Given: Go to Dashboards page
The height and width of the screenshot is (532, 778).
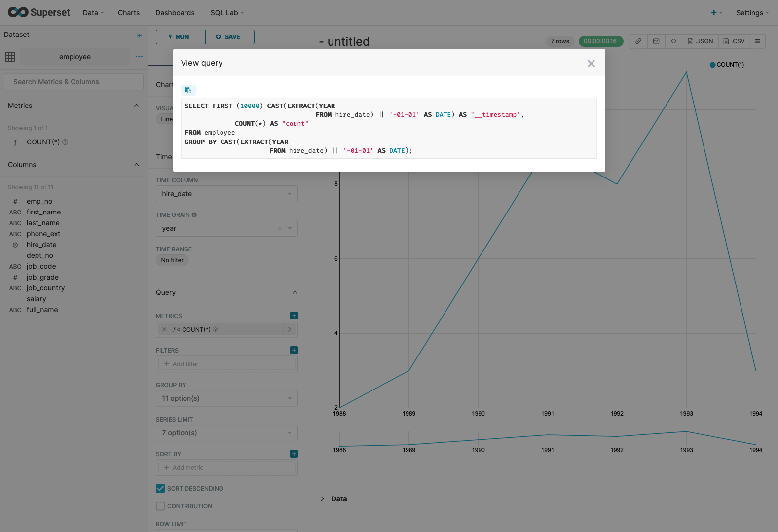Looking at the screenshot, I should tap(175, 13).
